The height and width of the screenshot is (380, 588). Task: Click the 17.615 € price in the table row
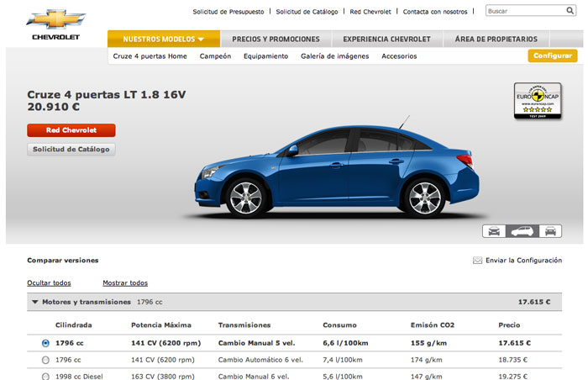point(514,343)
